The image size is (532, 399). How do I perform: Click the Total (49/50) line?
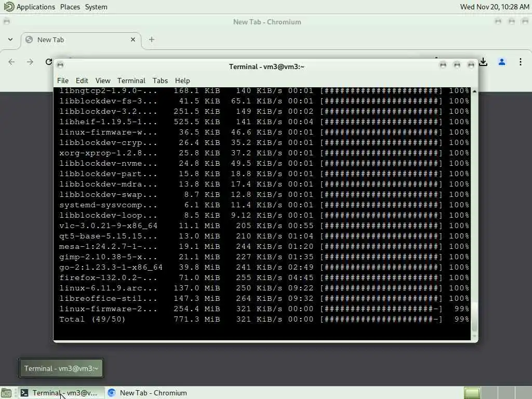pyautogui.click(x=264, y=320)
